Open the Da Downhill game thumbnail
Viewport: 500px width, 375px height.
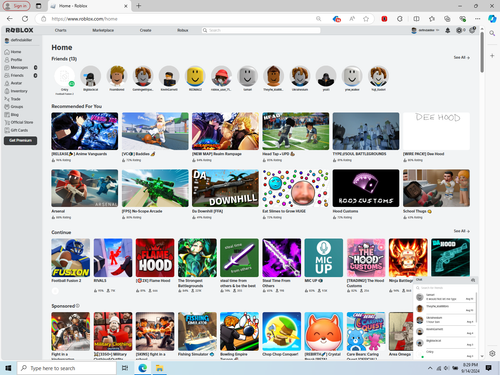225,188
